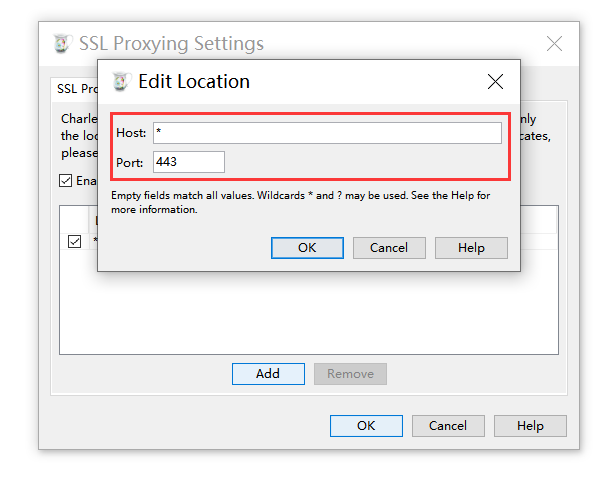This screenshot has height=484, width=603.
Task: Close the SSL Proxying Settings window
Action: pos(554,43)
